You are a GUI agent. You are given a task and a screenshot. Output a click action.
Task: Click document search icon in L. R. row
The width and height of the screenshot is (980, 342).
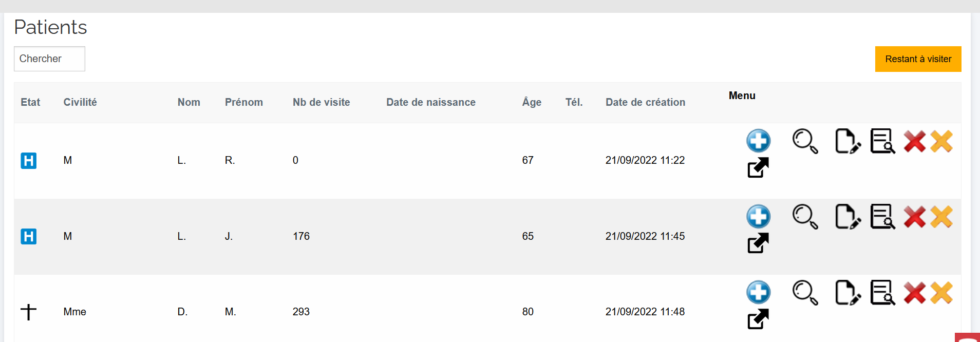[x=882, y=141]
